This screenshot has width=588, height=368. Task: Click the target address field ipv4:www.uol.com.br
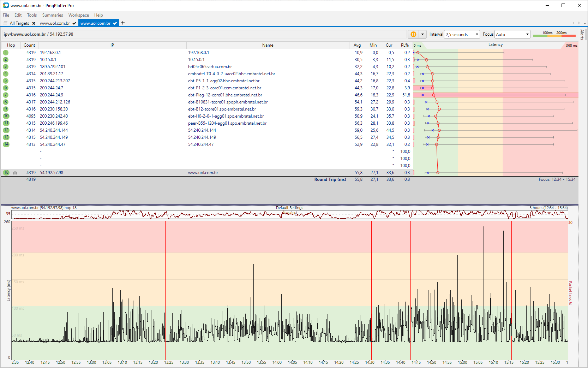pos(25,34)
